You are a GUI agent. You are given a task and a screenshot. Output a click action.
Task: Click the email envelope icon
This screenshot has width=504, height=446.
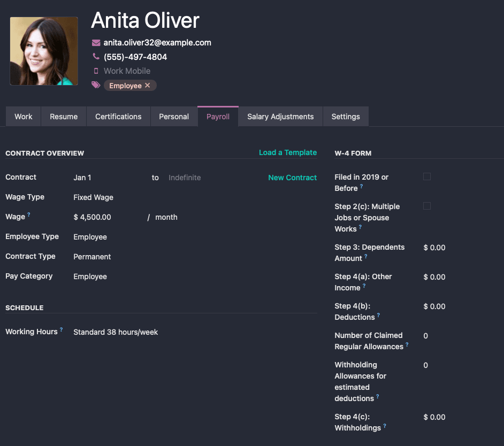pos(96,43)
